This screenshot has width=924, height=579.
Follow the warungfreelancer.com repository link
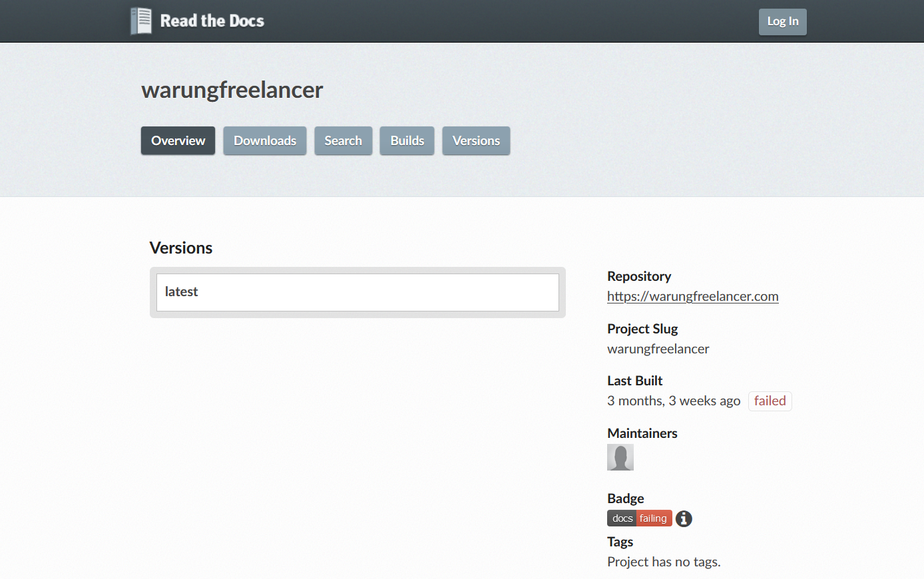point(692,296)
